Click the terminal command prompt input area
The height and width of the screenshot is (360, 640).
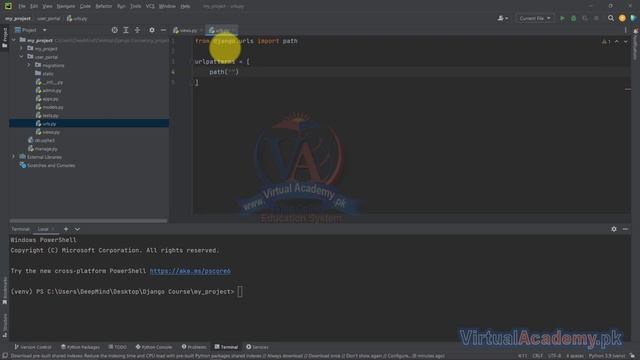point(240,292)
